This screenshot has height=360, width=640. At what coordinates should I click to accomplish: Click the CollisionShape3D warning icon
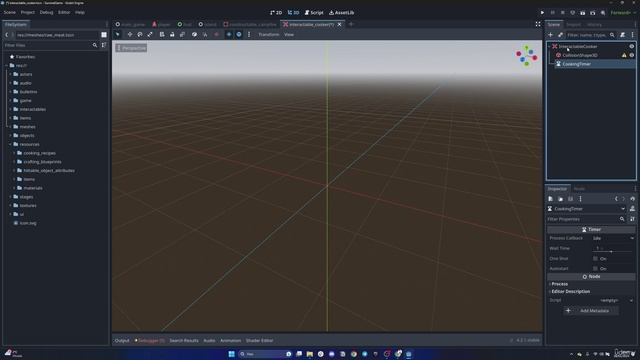[x=624, y=55]
